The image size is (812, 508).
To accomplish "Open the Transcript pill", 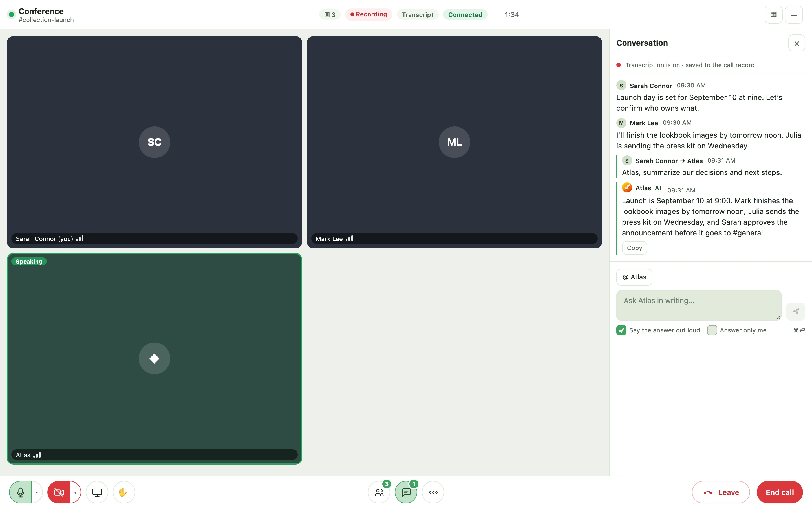I will 417,14.
